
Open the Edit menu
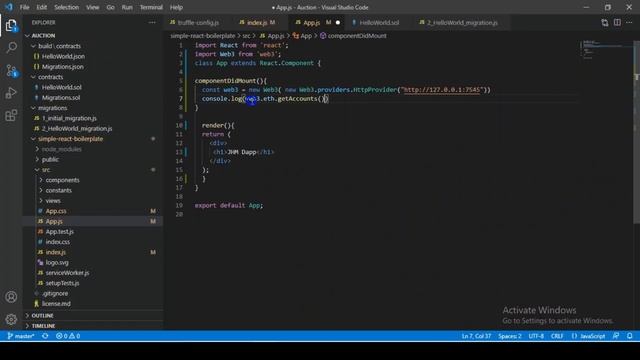point(42,7)
